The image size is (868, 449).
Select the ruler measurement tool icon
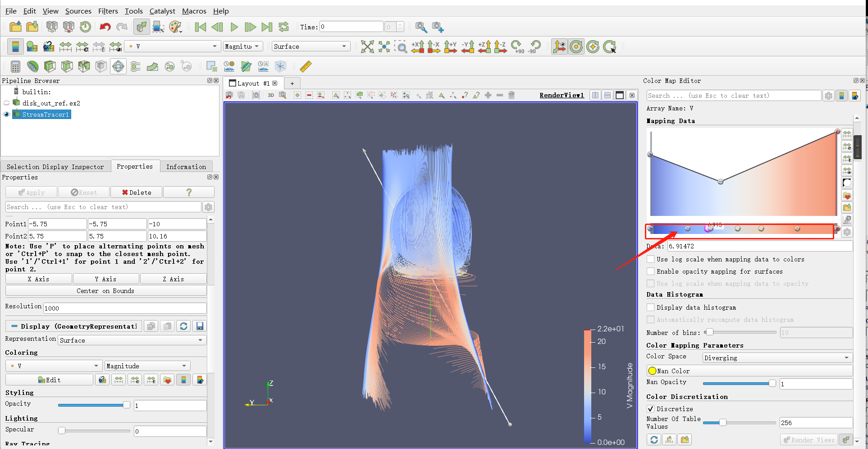306,66
